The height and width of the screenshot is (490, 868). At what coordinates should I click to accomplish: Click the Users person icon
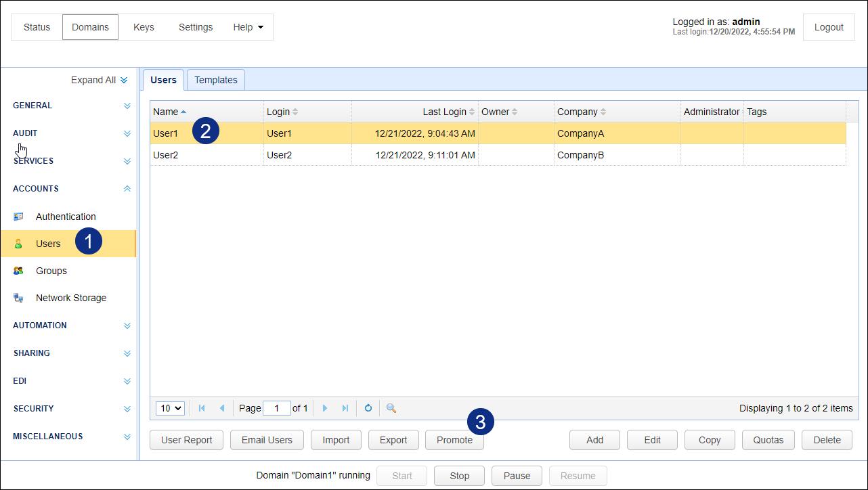pyautogui.click(x=18, y=244)
